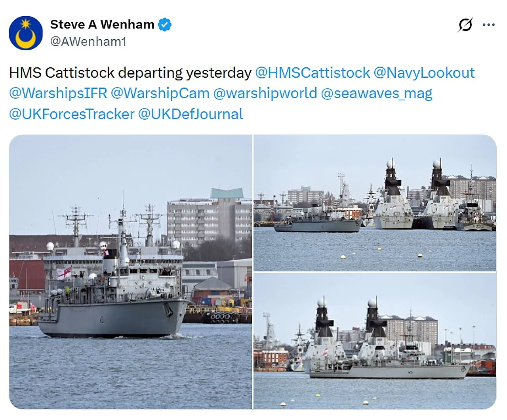This screenshot has height=420, width=507.
Task: Open the top-right photo with docked destroyers
Action: pos(375,203)
